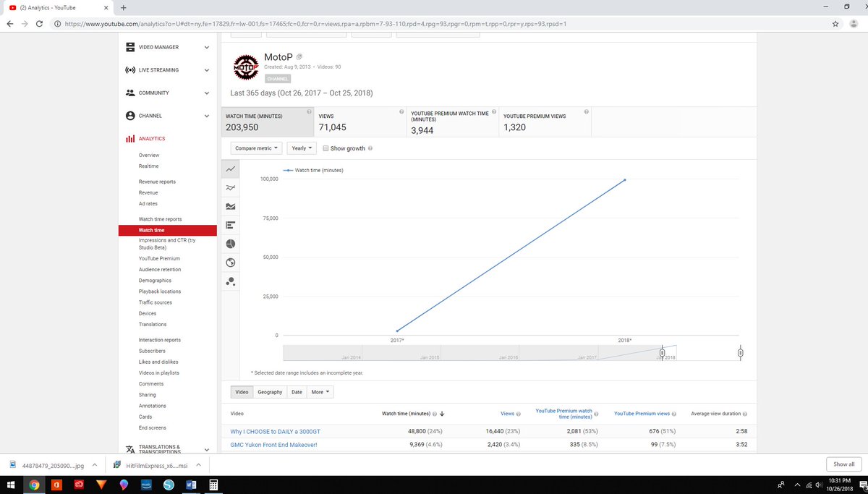Open Office app from the taskbar

[56, 485]
